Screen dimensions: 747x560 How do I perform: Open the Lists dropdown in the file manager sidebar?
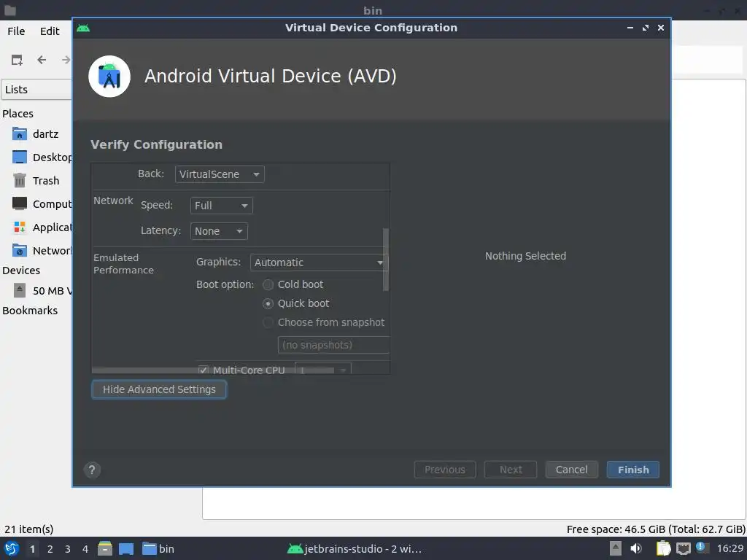[36, 90]
